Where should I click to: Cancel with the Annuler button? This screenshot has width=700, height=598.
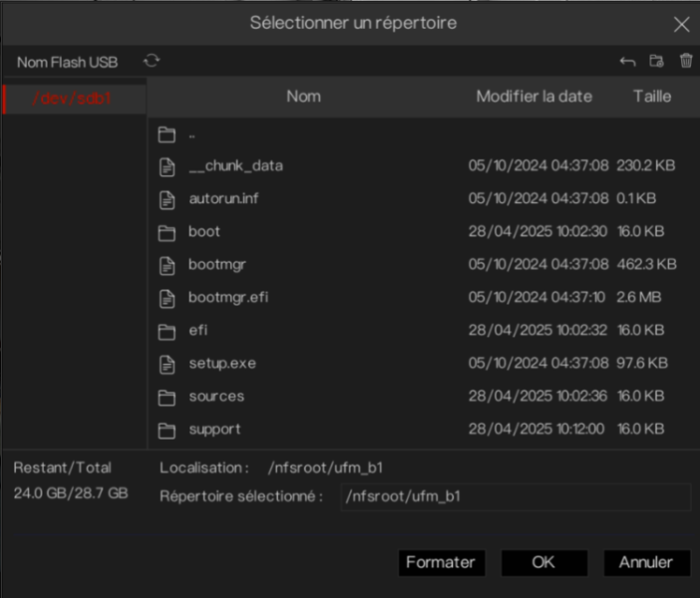pyautogui.click(x=647, y=562)
